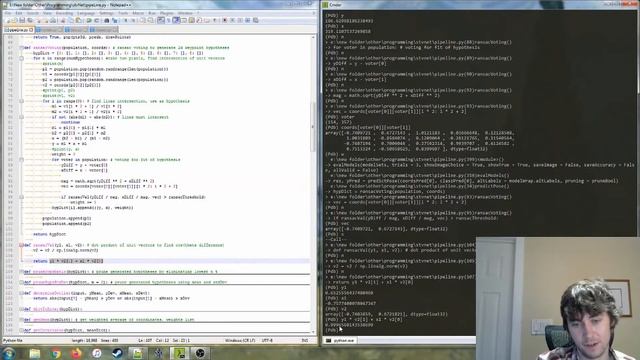The height and width of the screenshot is (360, 640).
Task: Click the last (Pdb) prompt in Cmder
Action: [x=331, y=330]
